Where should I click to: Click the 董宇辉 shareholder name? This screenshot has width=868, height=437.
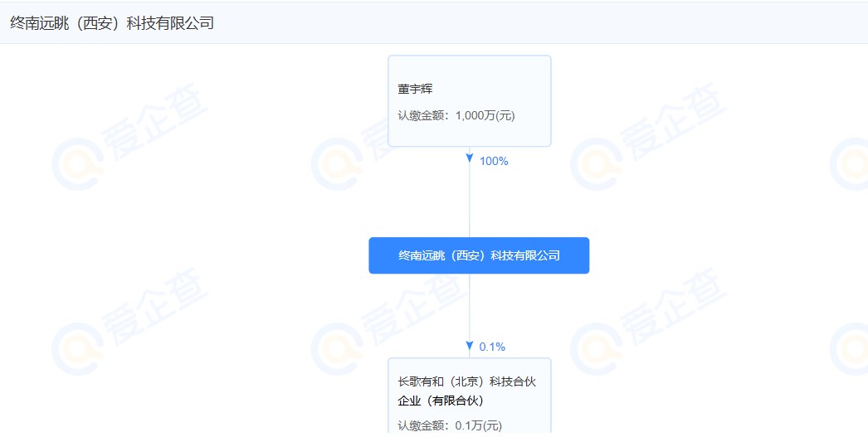(x=416, y=89)
